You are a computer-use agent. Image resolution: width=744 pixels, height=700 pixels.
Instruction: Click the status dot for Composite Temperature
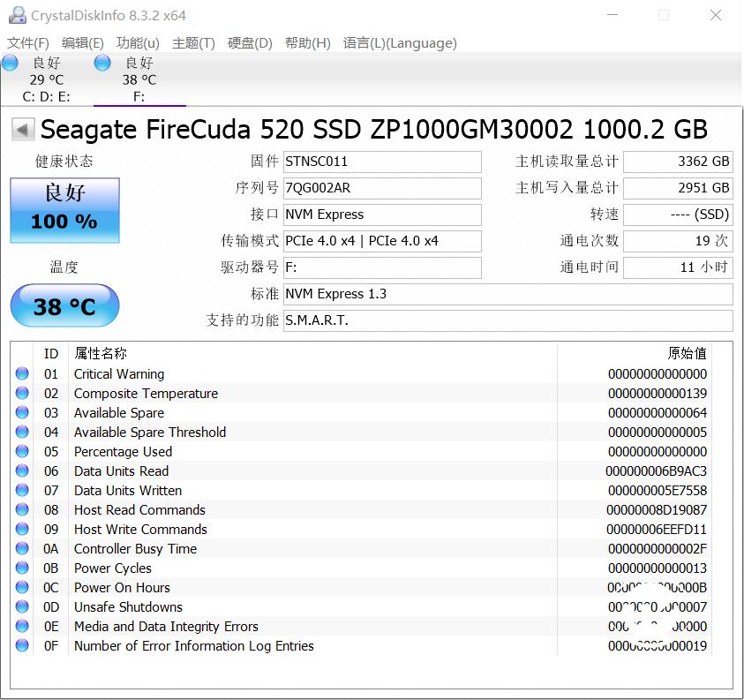coord(21,393)
